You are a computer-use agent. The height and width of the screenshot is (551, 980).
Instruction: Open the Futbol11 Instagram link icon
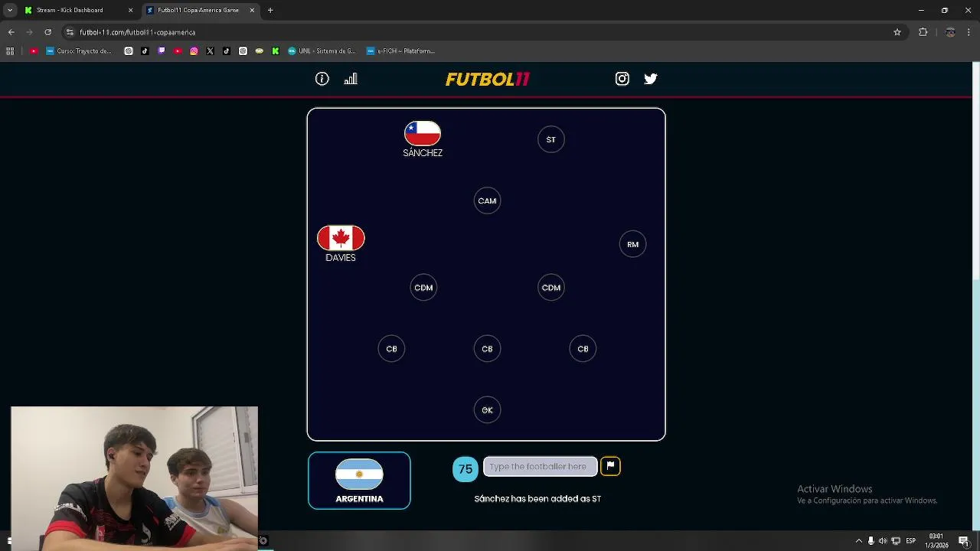[622, 79]
